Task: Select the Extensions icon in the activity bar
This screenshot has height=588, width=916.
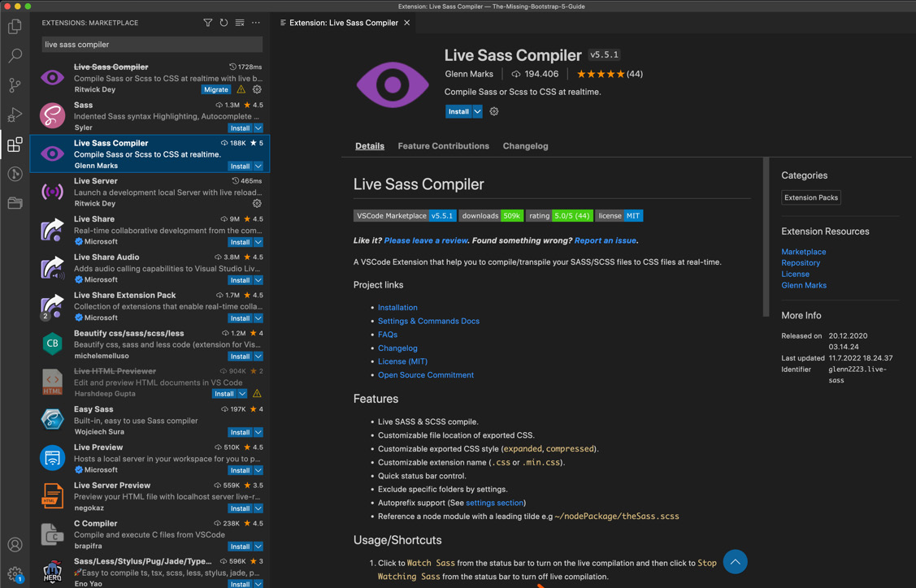Action: point(14,145)
